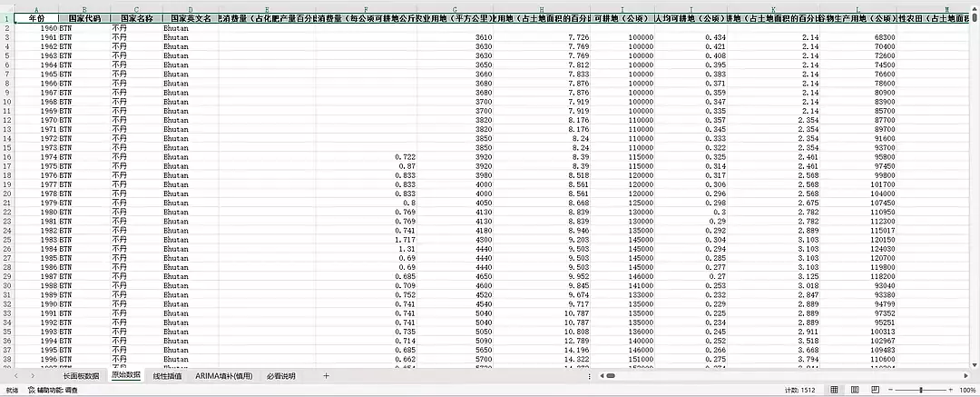Click cell with value 0.434

coord(691,37)
